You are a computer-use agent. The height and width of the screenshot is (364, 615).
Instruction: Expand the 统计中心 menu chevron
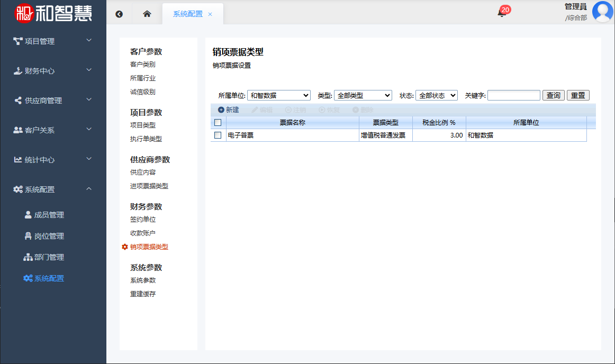[89, 159]
